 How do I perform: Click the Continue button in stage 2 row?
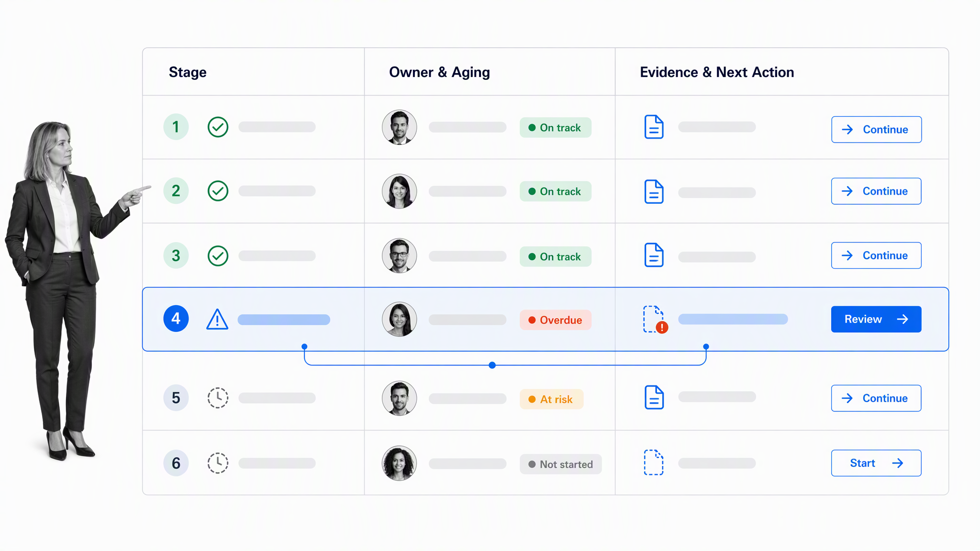coord(876,191)
